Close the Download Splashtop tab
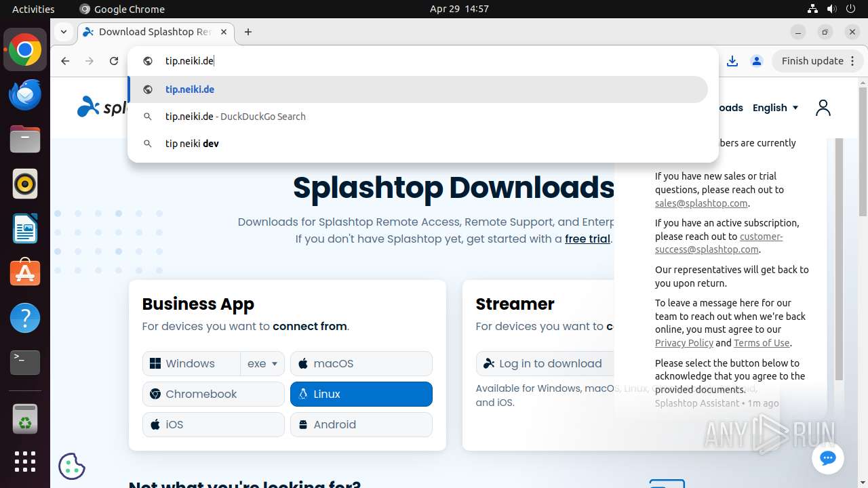 click(224, 32)
